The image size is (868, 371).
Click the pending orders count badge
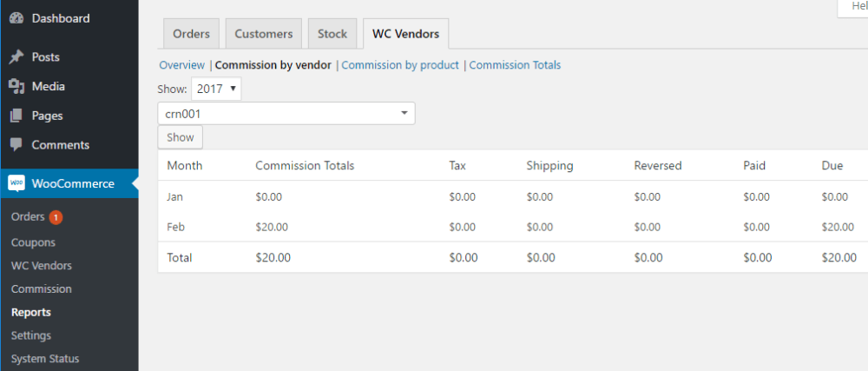tap(56, 217)
